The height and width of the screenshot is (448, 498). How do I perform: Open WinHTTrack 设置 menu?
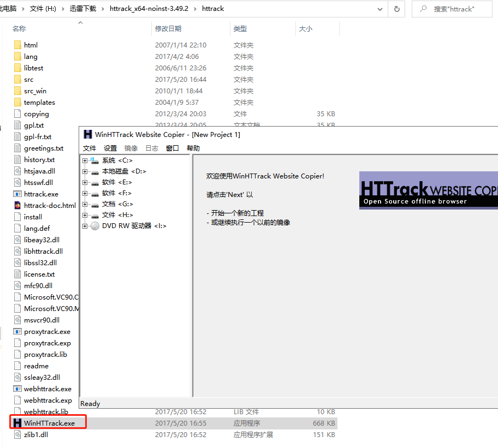click(110, 148)
